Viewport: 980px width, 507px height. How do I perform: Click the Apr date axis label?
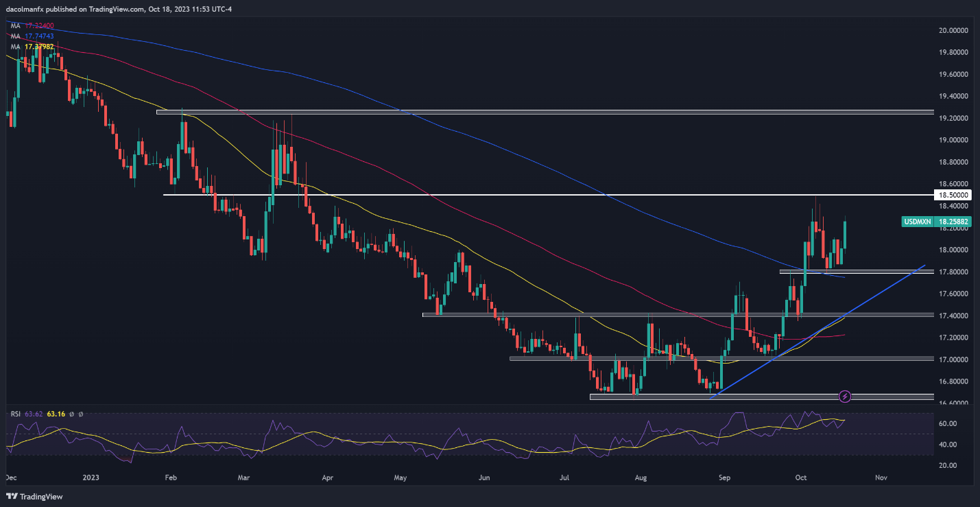326,477
